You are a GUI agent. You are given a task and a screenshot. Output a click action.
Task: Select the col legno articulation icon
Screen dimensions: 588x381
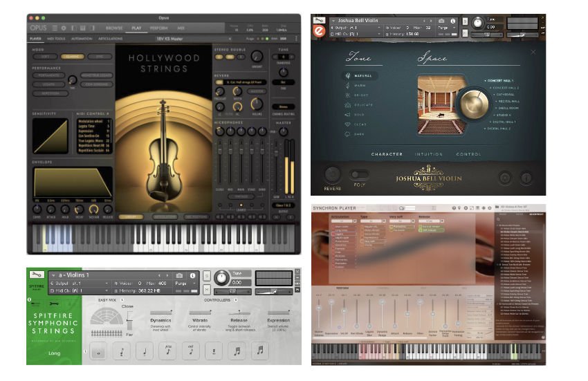(x=191, y=351)
